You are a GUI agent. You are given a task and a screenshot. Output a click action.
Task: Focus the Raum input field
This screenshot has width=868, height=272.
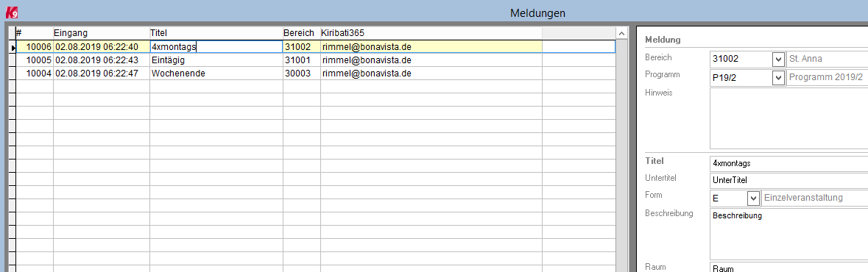[788, 268]
